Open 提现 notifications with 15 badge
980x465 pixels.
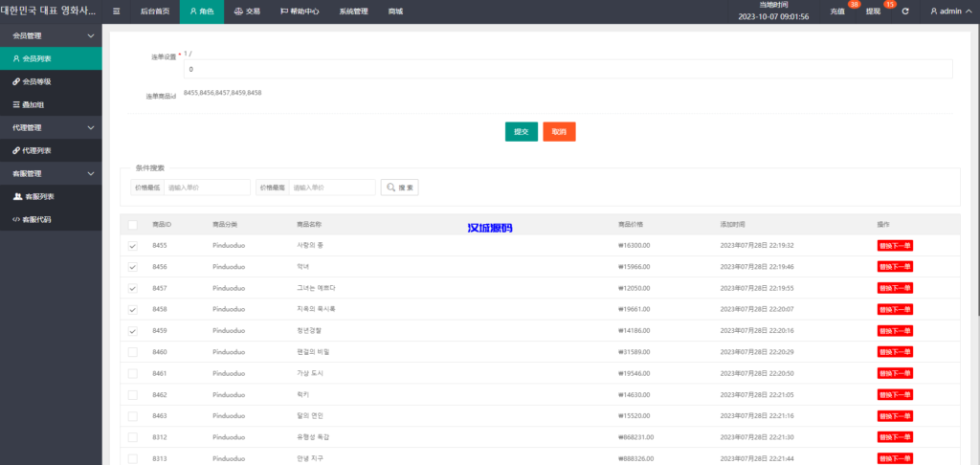pos(874,11)
